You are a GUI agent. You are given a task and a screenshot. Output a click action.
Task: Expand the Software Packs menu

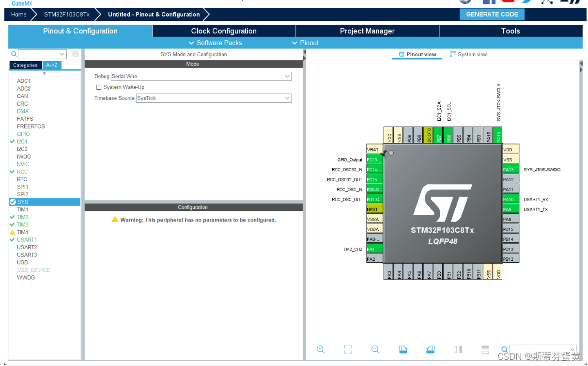tap(215, 43)
